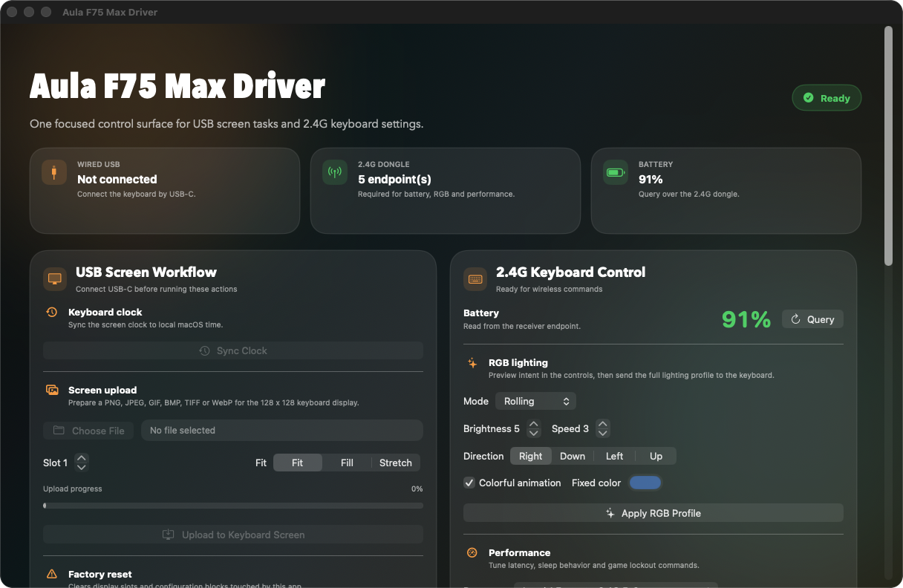Click the green battery icon in the Battery card

[x=616, y=172]
